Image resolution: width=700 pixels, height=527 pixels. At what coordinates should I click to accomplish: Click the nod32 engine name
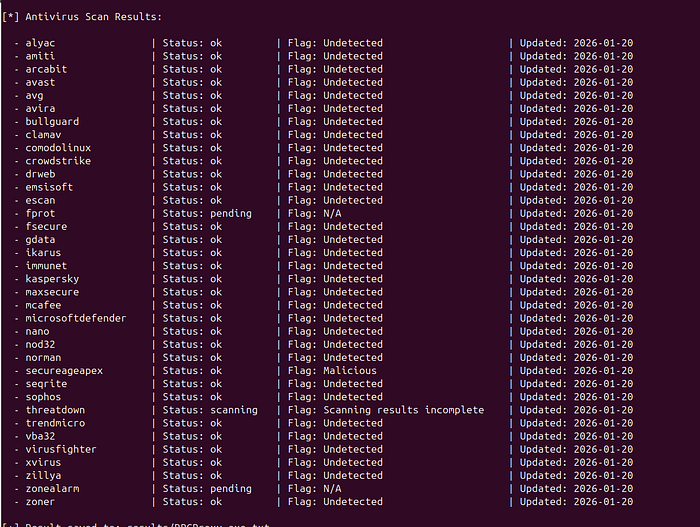click(x=40, y=344)
